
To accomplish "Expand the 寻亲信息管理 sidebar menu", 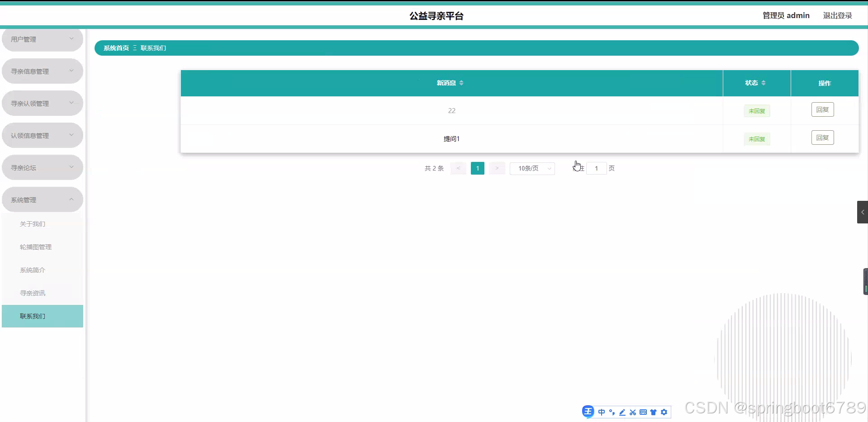I will point(43,71).
